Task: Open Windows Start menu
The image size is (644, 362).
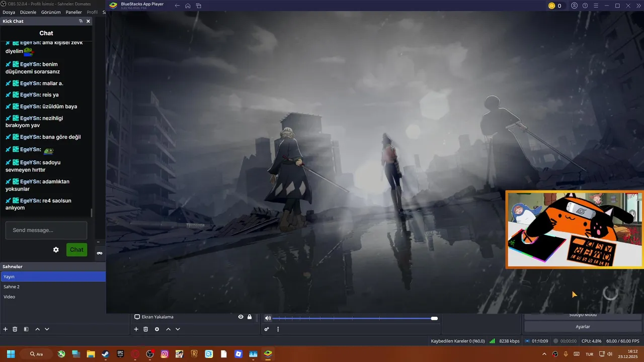Action: tap(11, 354)
